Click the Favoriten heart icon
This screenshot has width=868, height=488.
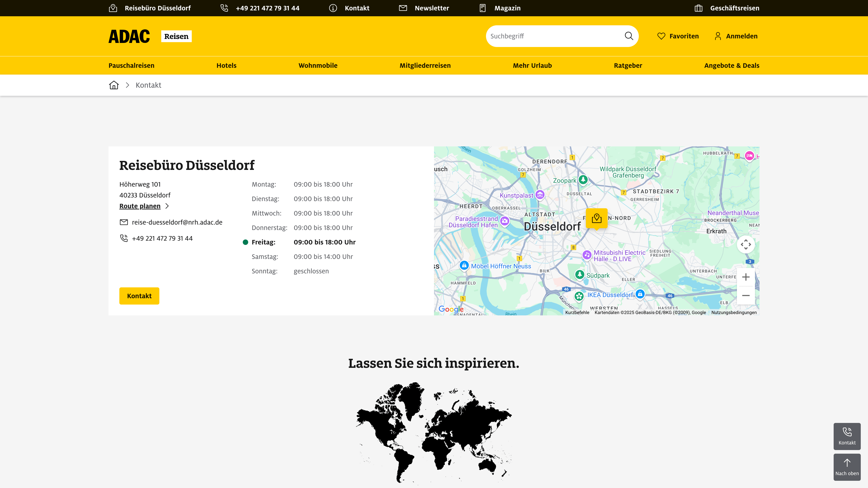[x=661, y=36]
